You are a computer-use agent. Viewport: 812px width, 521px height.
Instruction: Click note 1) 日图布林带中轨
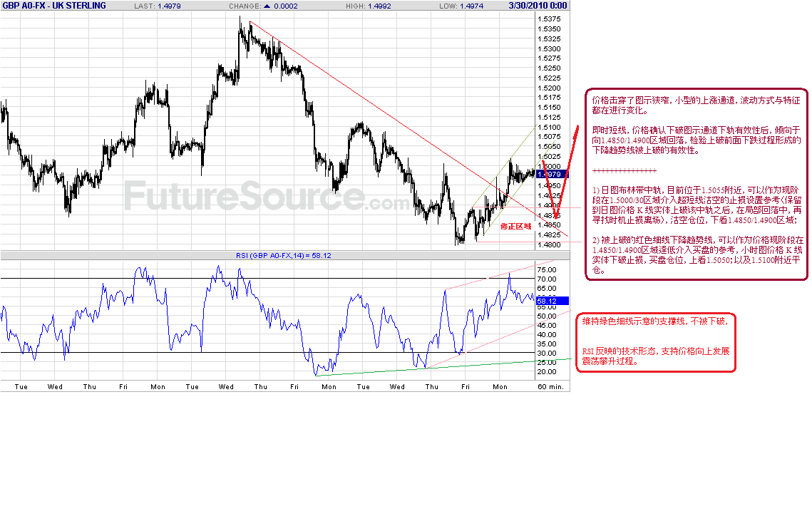click(x=697, y=205)
